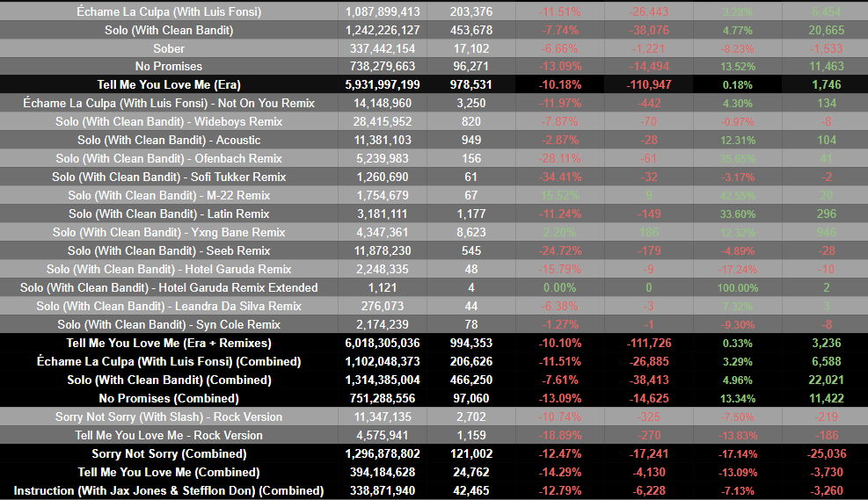Viewport: 868px width, 500px height.
Task: Click the 22,021 green value cell
Action: point(827,380)
